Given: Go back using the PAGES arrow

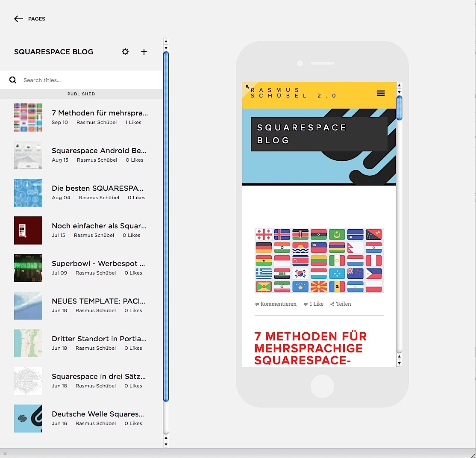Looking at the screenshot, I should 18,19.
